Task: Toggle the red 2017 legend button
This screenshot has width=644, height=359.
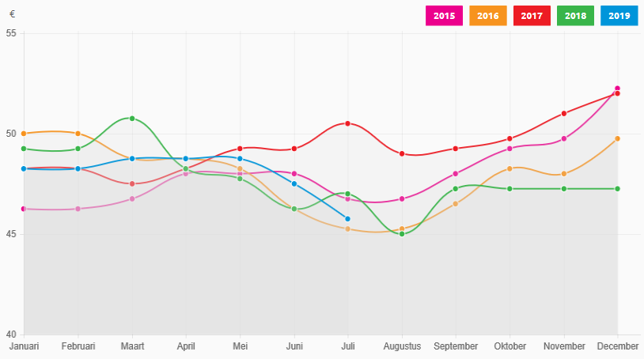Action: click(532, 16)
